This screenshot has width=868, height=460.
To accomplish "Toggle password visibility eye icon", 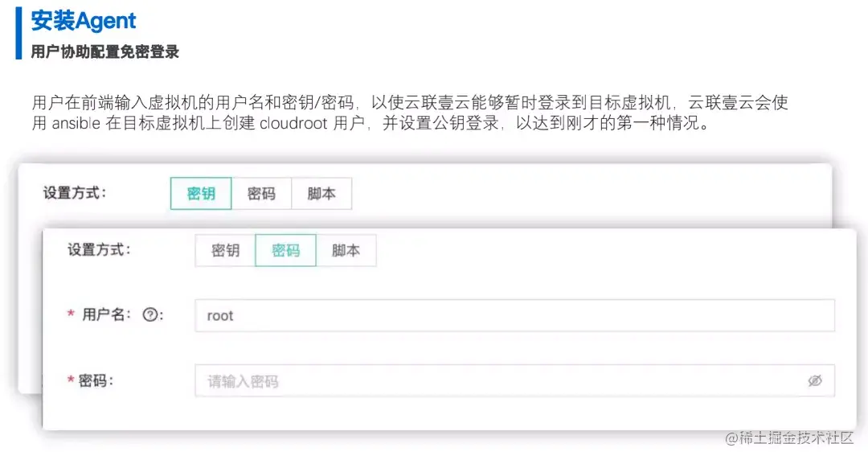I will 815,380.
